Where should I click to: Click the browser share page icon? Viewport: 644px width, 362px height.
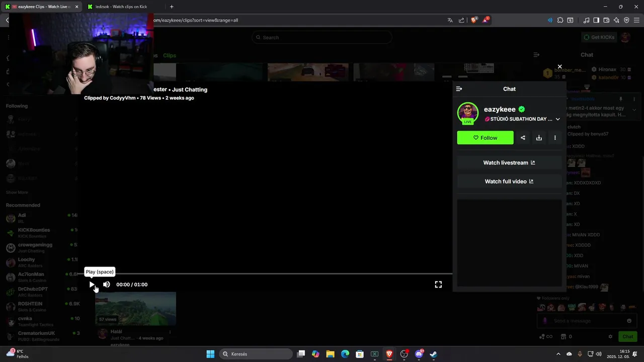(461, 20)
